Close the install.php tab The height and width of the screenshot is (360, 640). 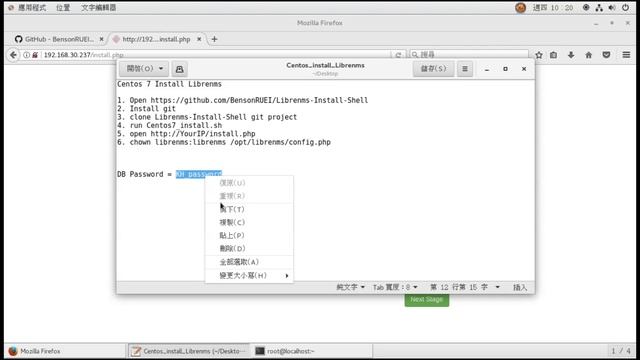[199, 39]
